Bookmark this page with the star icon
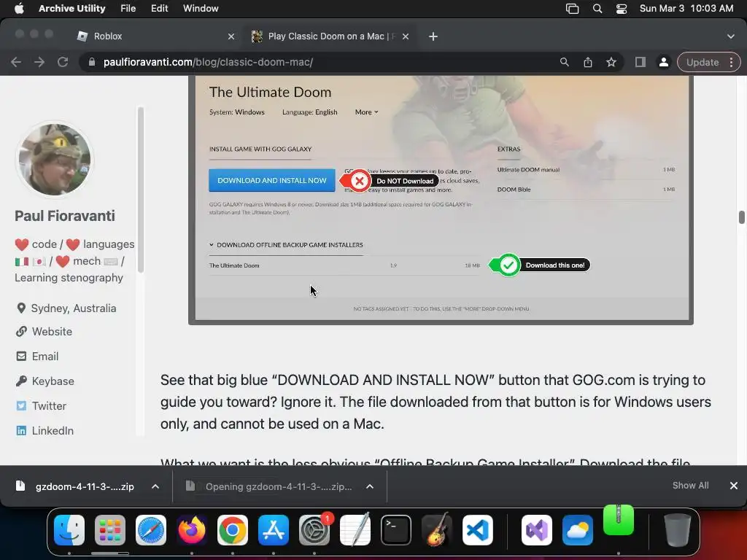 (611, 62)
